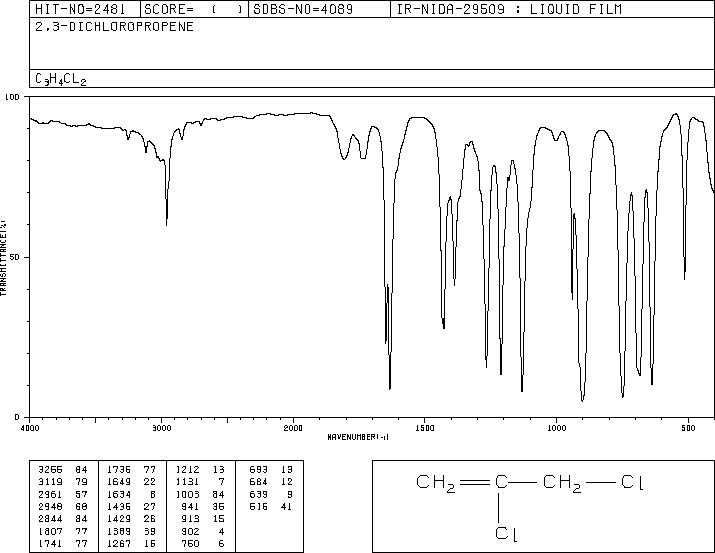This screenshot has width=715, height=553.
Task: Click the peak value 902 in table
Action: [191, 532]
